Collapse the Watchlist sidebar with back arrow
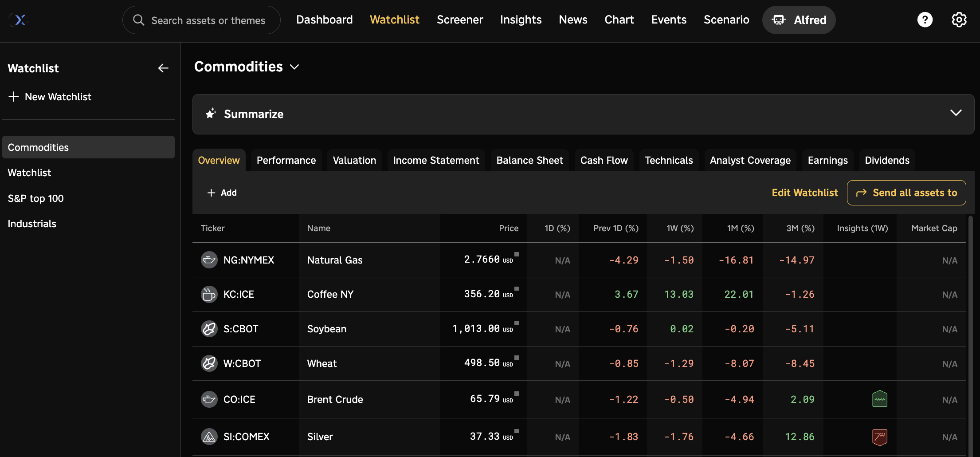980x457 pixels. (x=163, y=68)
